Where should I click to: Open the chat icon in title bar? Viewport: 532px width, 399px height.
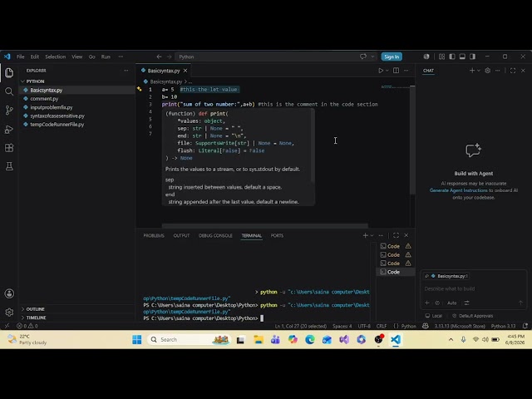point(363,57)
